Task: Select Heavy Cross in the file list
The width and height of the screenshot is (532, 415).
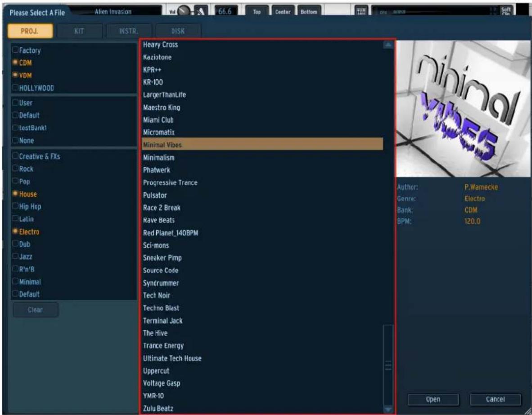Action: pos(262,45)
